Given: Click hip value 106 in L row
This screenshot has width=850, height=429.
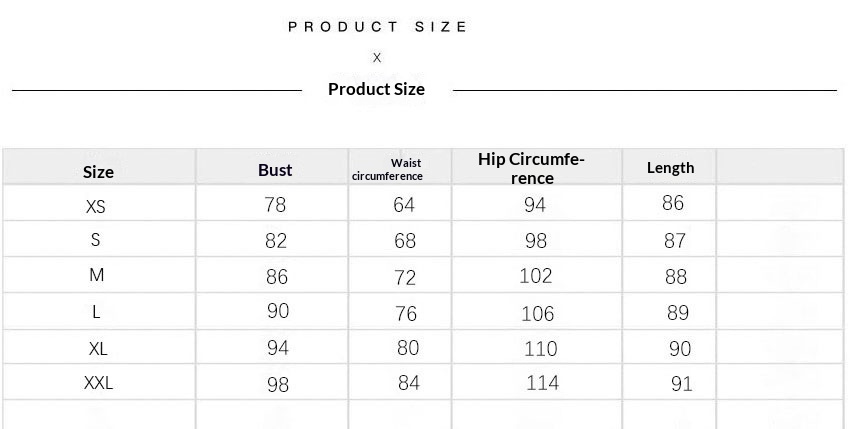Looking at the screenshot, I should (x=537, y=314).
